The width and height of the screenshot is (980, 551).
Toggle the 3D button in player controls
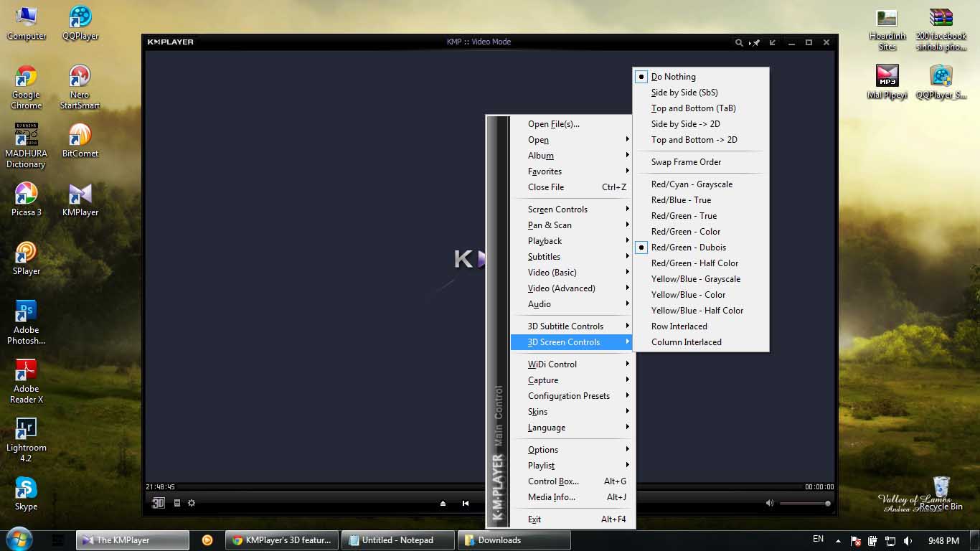point(158,503)
